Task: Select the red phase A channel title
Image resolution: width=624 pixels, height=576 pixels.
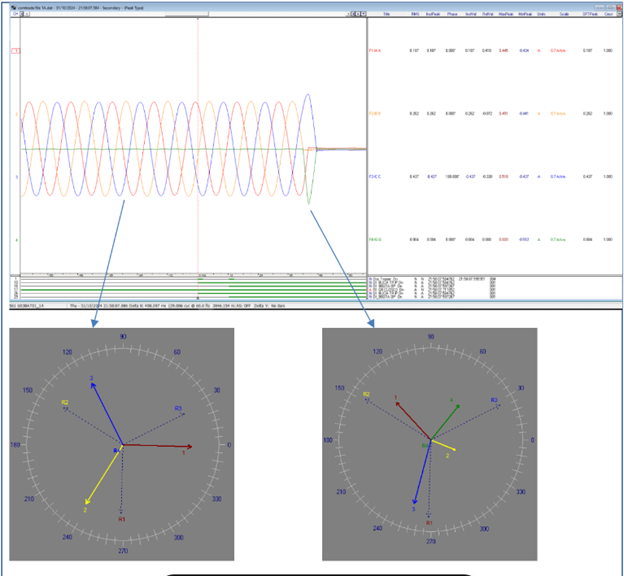Action: tap(375, 51)
